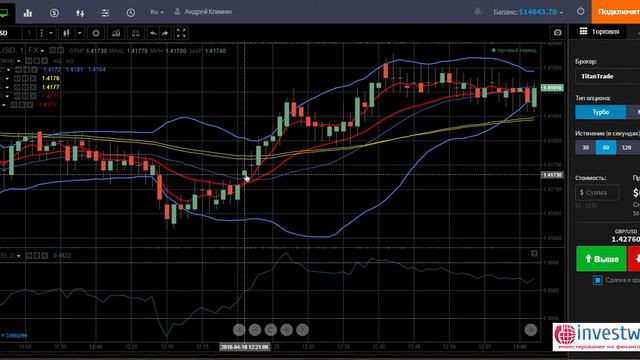This screenshot has height=360, width=640.
Task: Open chart properties gear icon
Action: tap(96, 33)
